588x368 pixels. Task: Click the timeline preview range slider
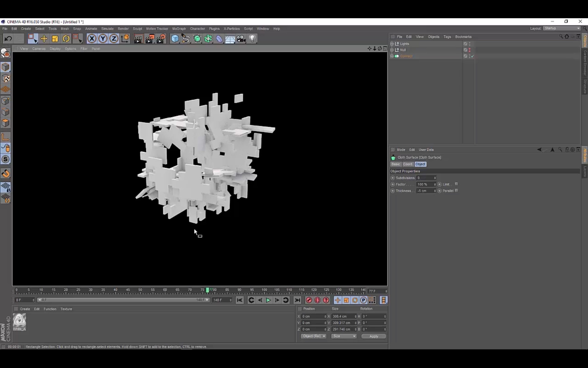pos(123,300)
